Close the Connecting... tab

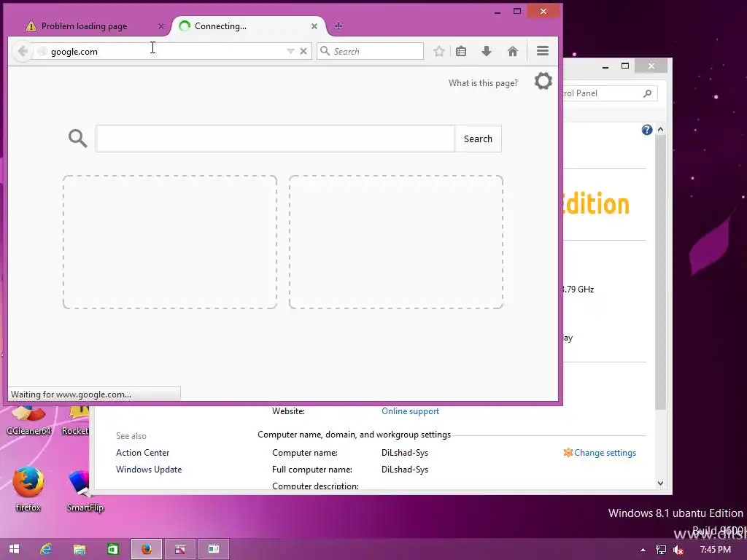pos(314,26)
